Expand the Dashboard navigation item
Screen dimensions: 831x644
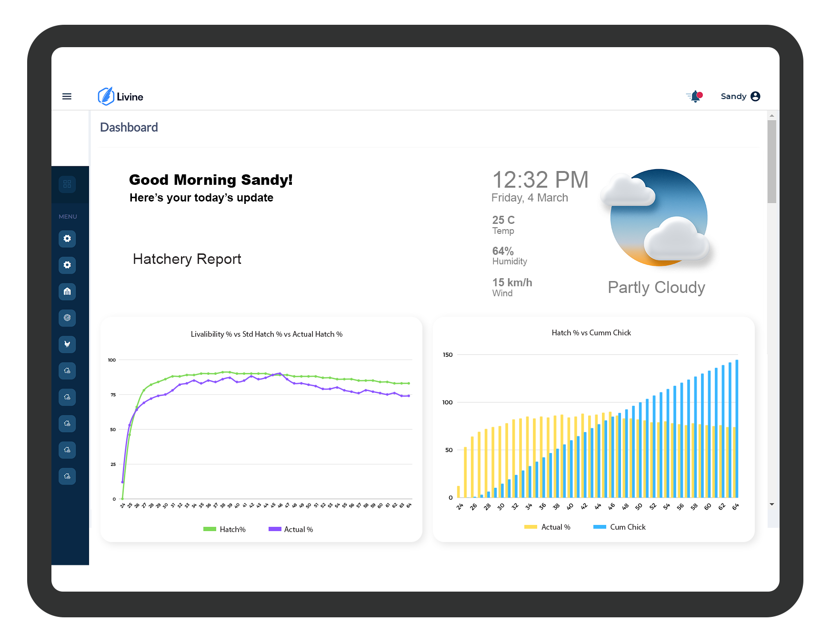coord(129,127)
